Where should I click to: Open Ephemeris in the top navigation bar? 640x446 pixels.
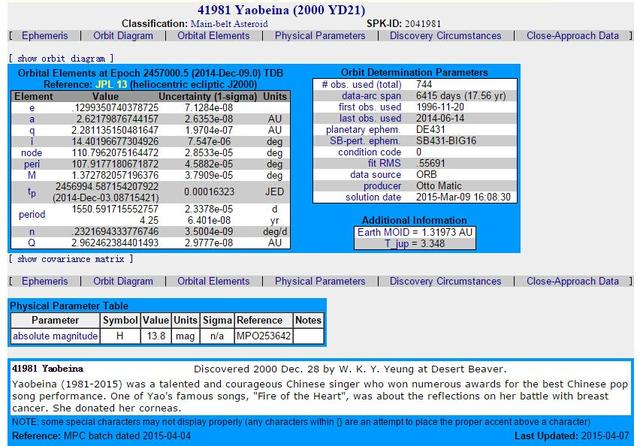tap(44, 35)
